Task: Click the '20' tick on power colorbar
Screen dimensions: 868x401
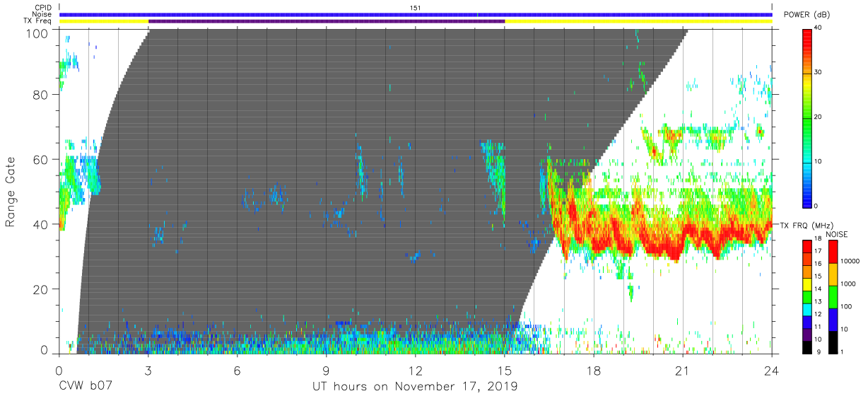Action: (819, 117)
